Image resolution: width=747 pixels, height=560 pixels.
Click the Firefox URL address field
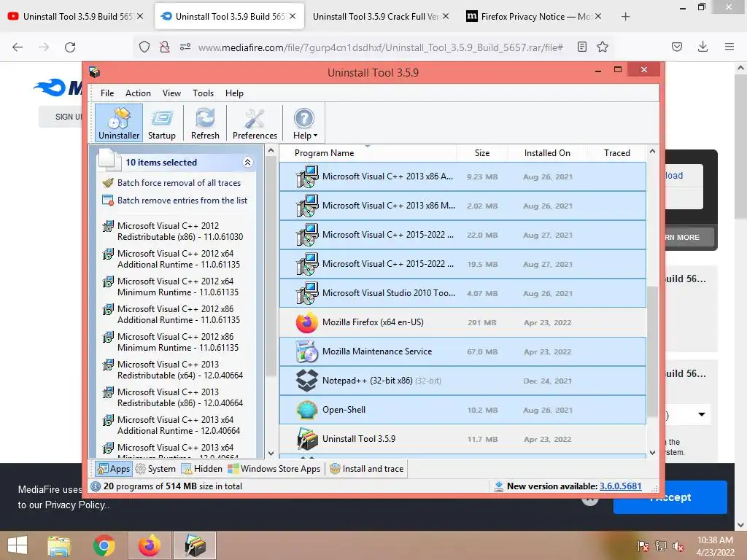(380, 47)
